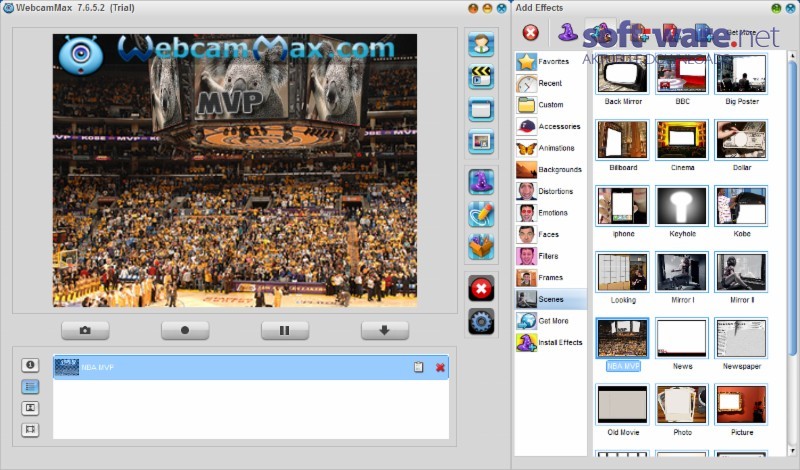The width and height of the screenshot is (800, 470).
Task: Open the Accessories category
Action: click(551, 127)
